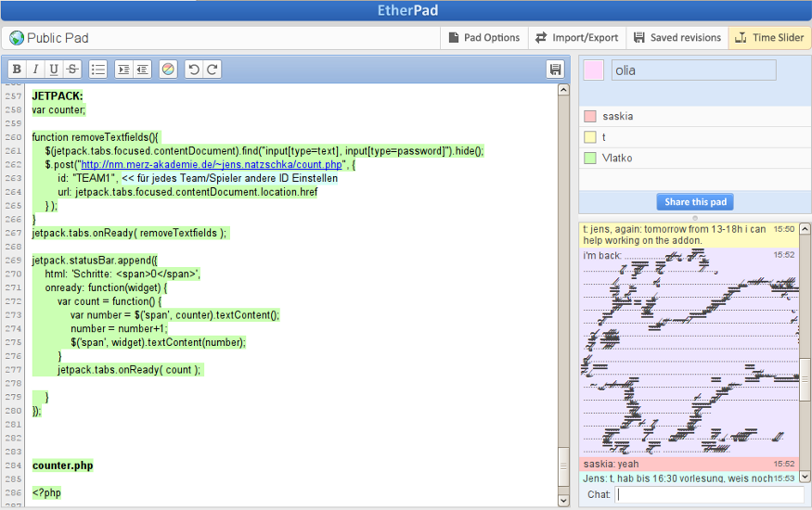Click saskia's color swatch

(x=590, y=117)
